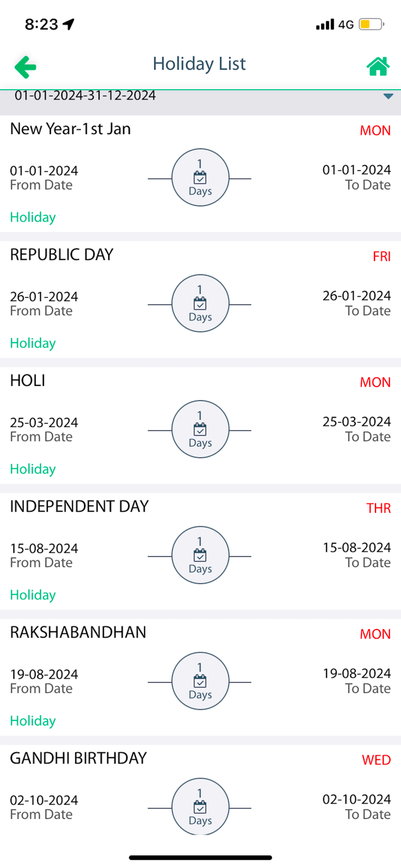Tap the green back arrow
This screenshot has height=868, width=401.
pyautogui.click(x=25, y=67)
